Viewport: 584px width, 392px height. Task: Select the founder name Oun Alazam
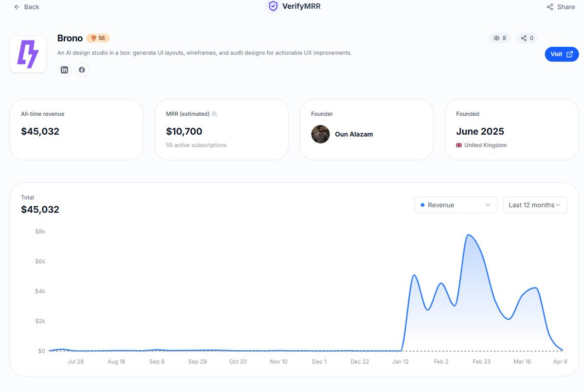coord(354,134)
